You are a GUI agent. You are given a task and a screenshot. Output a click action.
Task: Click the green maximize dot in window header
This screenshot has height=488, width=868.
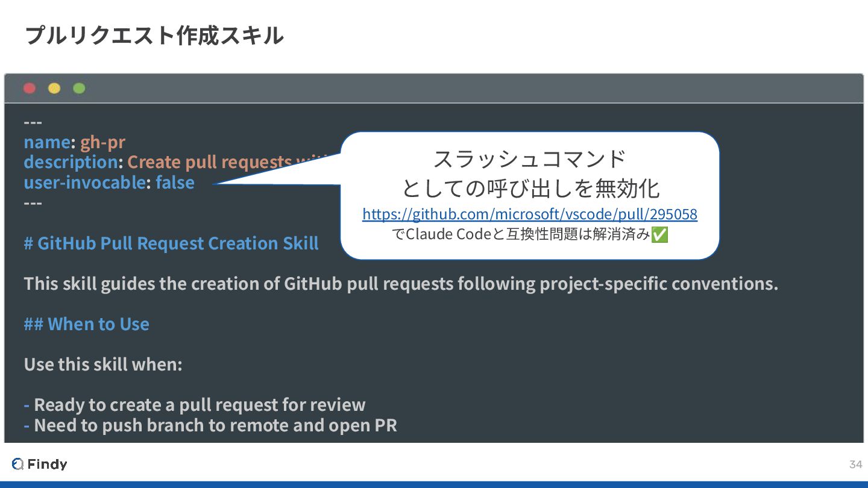point(79,89)
